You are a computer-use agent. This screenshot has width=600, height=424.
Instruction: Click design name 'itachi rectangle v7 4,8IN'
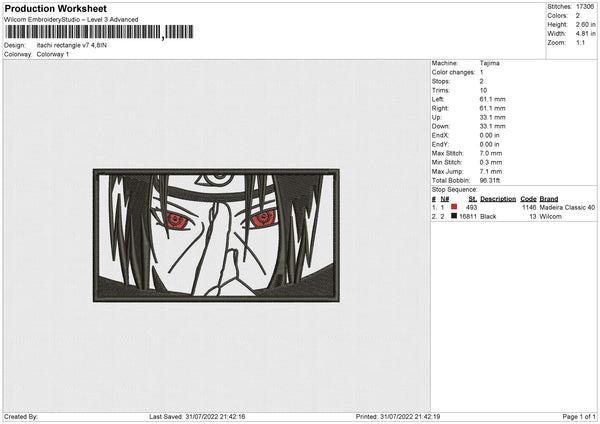click(72, 45)
